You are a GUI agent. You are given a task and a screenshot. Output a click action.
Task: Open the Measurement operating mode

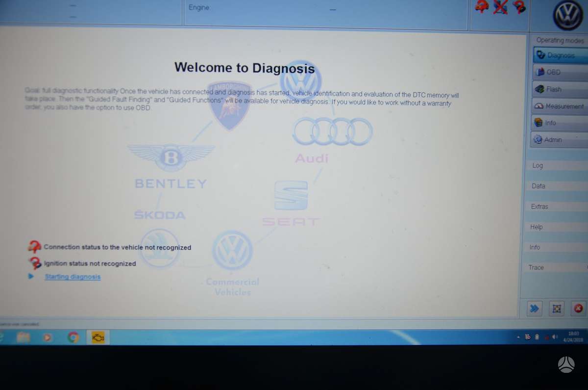pyautogui.click(x=559, y=106)
